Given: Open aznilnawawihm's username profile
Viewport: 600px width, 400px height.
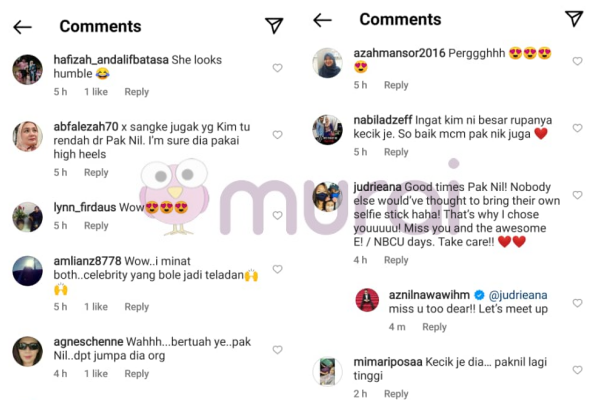Looking at the screenshot, I should click(429, 295).
